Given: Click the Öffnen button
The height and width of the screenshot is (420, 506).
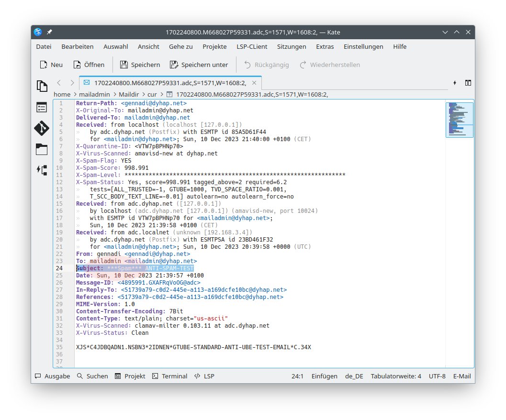Looking at the screenshot, I should coord(89,65).
